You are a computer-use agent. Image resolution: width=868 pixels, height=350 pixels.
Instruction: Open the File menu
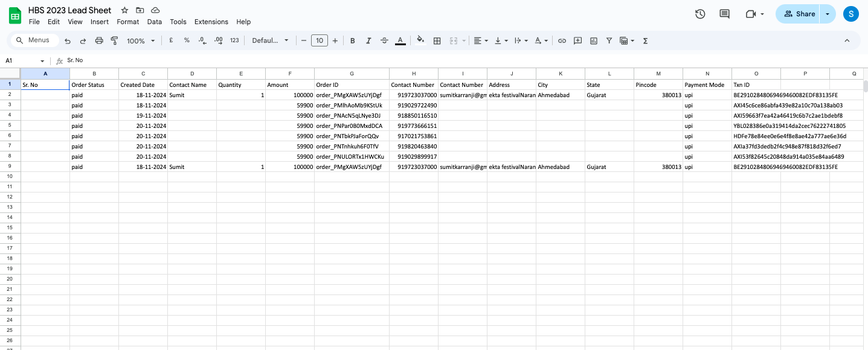click(x=34, y=22)
